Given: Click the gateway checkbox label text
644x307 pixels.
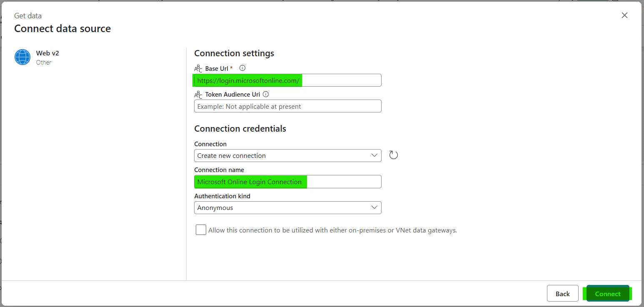Looking at the screenshot, I should [x=332, y=230].
